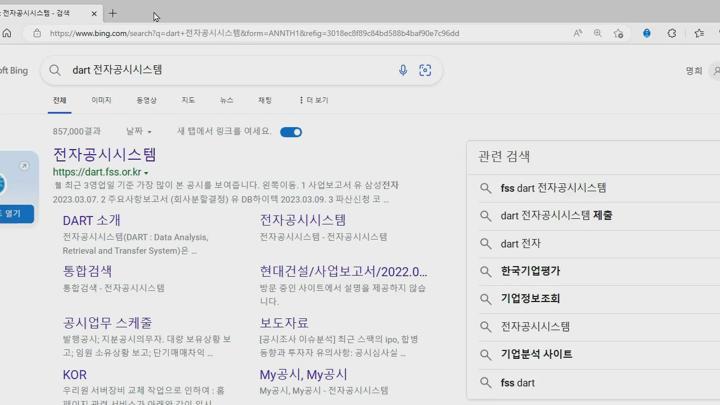Search related: 한국기업평가
The image size is (720, 405).
click(530, 271)
